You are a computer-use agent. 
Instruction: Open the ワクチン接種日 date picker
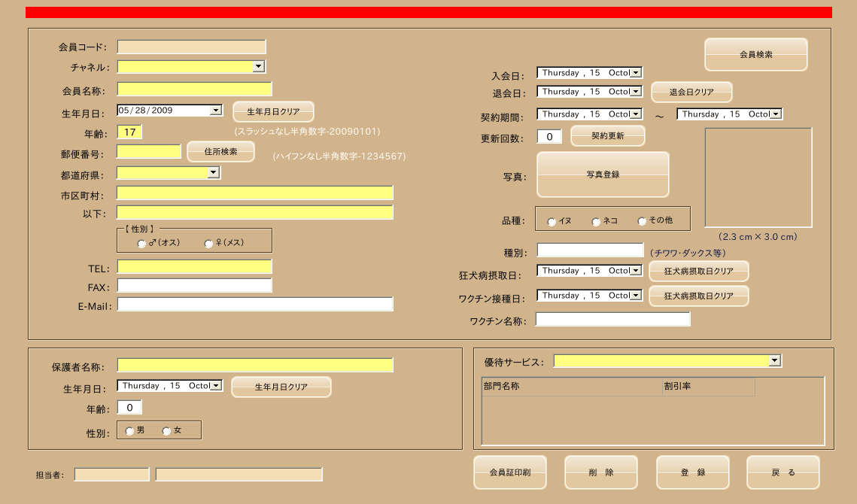[x=636, y=296]
